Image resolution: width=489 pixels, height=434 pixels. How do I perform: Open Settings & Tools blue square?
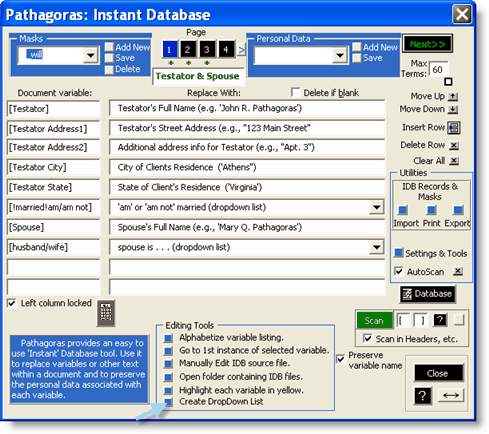coord(399,253)
